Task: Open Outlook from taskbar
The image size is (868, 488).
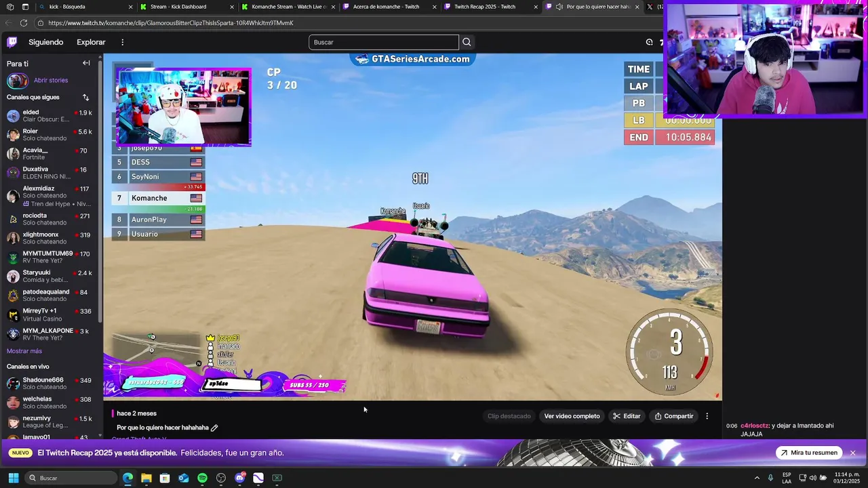Action: [183, 478]
